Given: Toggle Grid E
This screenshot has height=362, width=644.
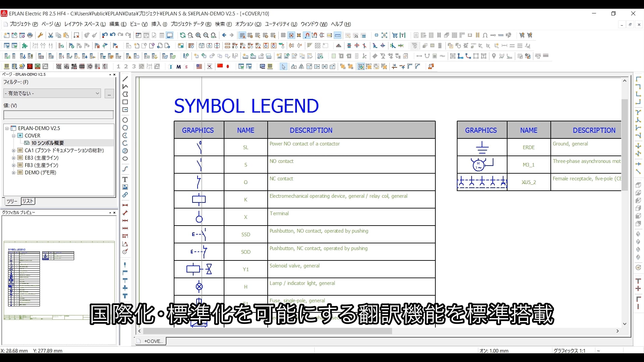Looking at the screenshot, I should [273, 35].
